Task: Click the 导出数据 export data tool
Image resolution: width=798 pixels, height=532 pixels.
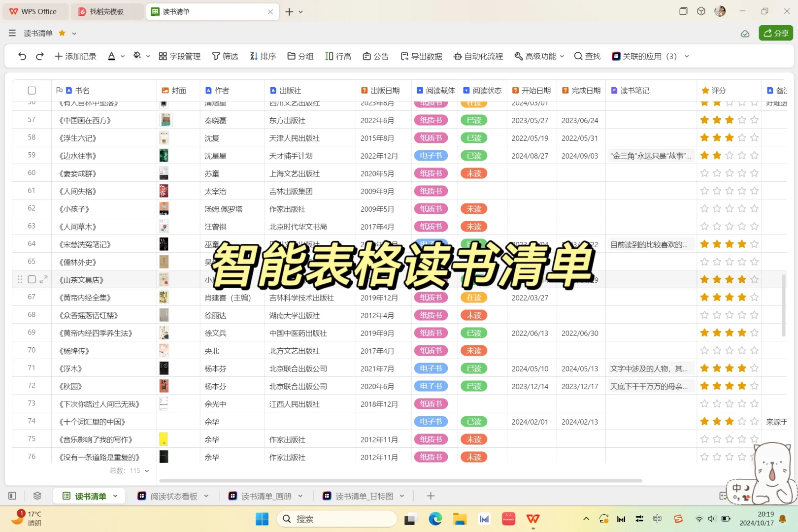Action: pos(422,56)
